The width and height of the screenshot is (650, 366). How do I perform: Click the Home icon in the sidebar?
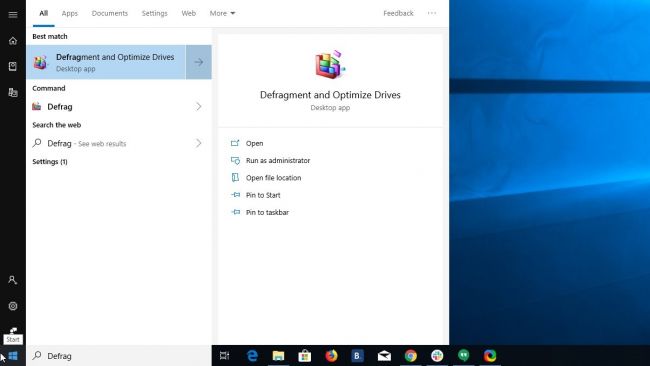(x=13, y=41)
